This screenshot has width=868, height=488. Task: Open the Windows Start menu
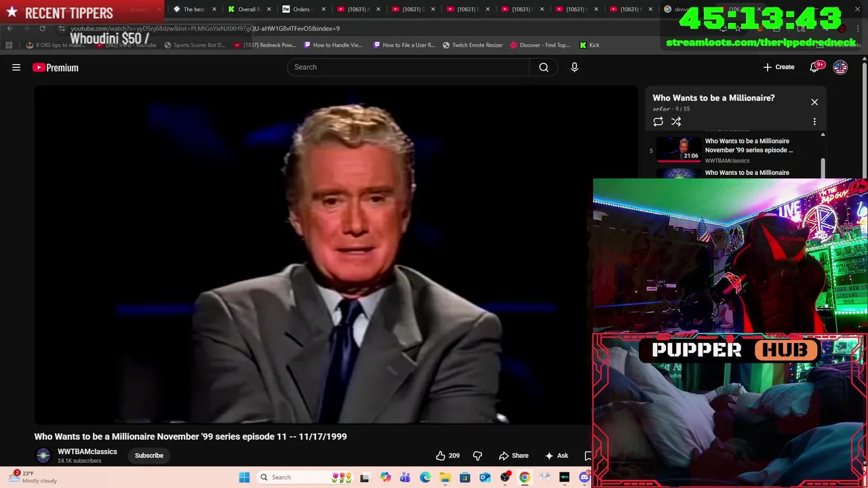(x=244, y=477)
